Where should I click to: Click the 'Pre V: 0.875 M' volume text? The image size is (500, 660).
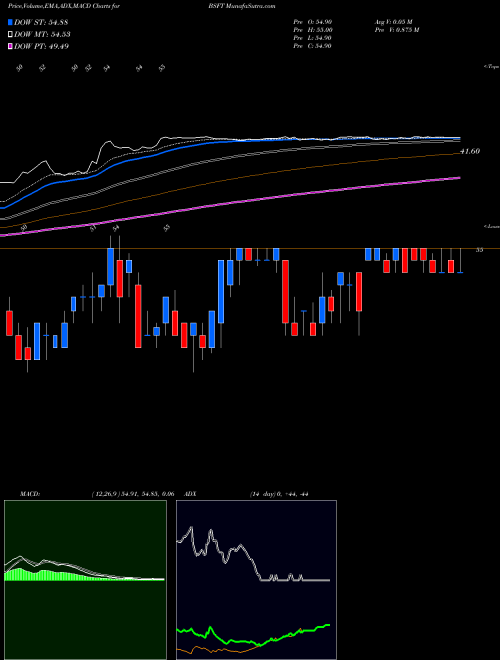tap(396, 30)
